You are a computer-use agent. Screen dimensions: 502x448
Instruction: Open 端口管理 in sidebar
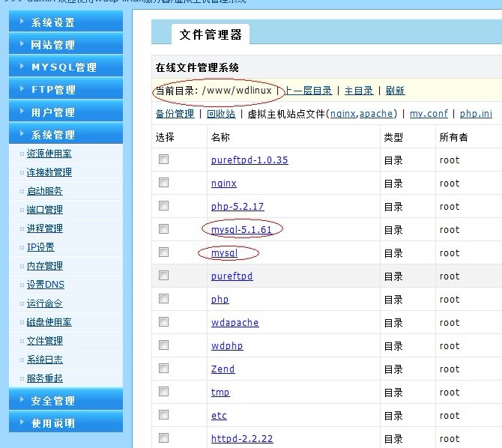tap(44, 210)
